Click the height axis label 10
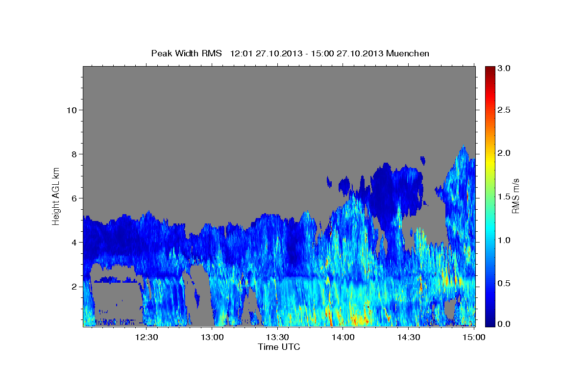This screenshot has height=392, width=588. (x=73, y=110)
